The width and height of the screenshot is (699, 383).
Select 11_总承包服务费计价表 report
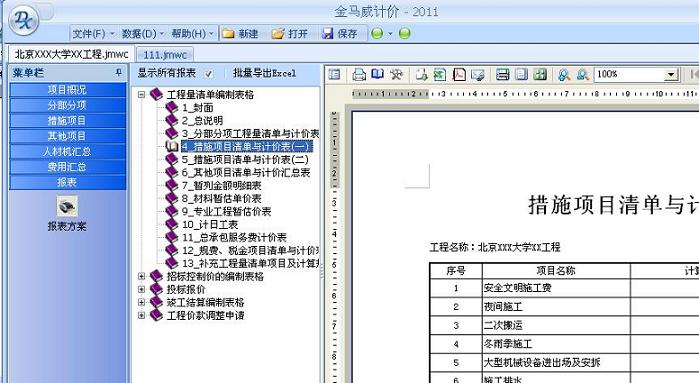pyautogui.click(x=234, y=237)
